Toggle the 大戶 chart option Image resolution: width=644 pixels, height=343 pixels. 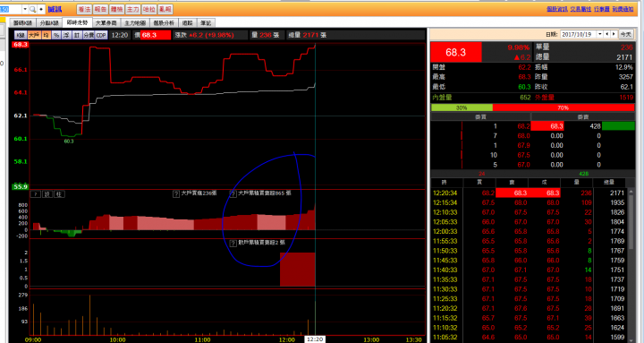34,35
